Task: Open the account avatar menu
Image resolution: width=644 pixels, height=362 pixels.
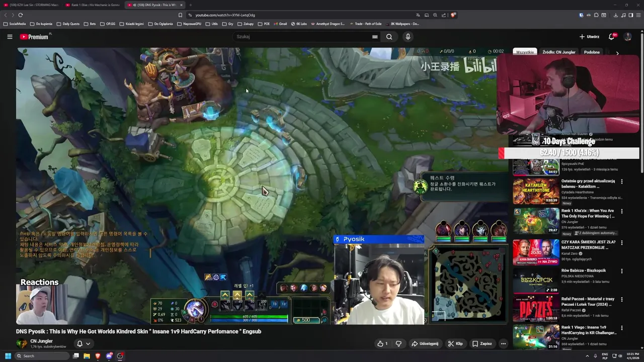Action: [x=627, y=37]
